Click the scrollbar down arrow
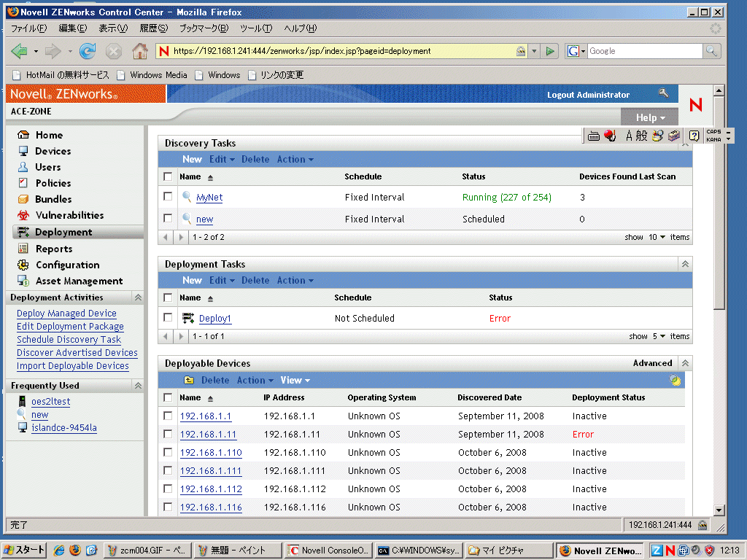747x560 pixels. 719,510
